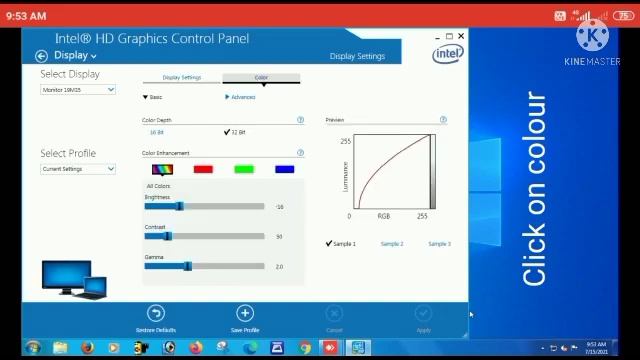Click the monitor and laptop illustration
640x360 pixels.
74,280
